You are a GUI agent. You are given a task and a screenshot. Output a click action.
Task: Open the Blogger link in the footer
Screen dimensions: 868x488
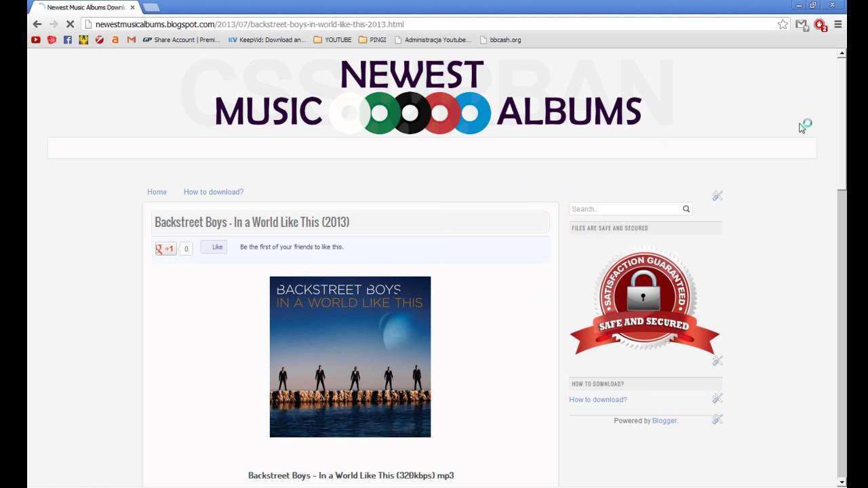tap(664, 421)
